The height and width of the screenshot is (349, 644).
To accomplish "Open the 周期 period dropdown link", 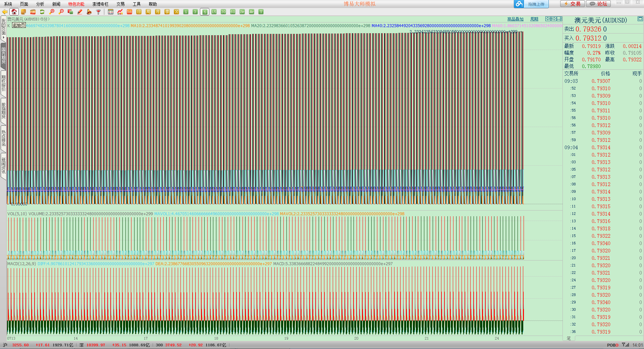I will click(534, 19).
